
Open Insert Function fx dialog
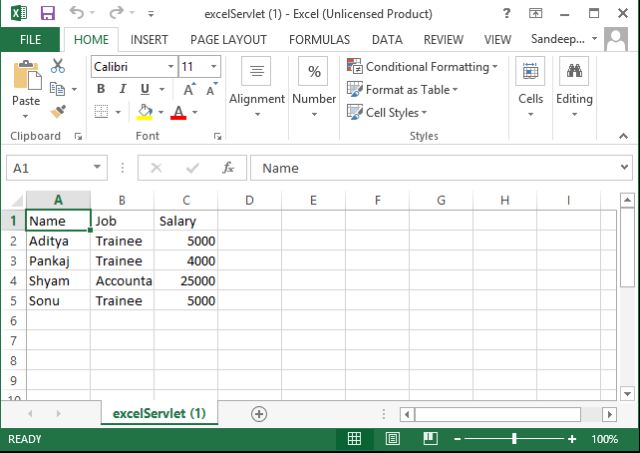(228, 168)
